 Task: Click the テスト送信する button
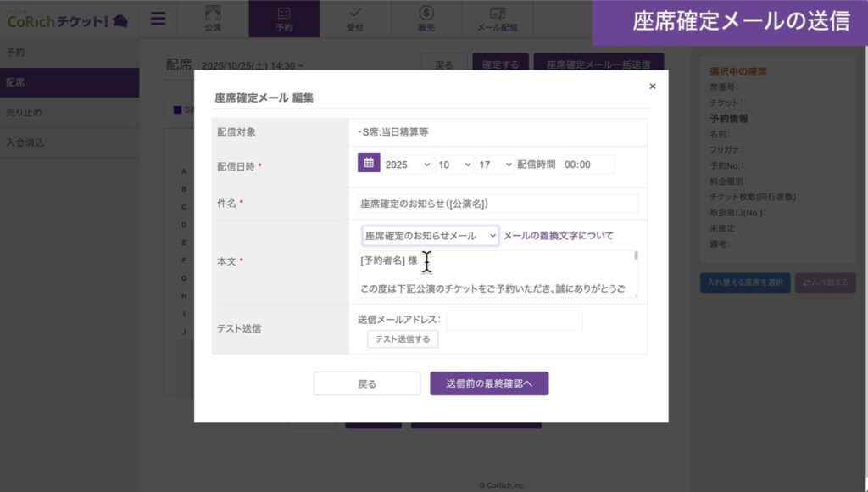point(403,339)
